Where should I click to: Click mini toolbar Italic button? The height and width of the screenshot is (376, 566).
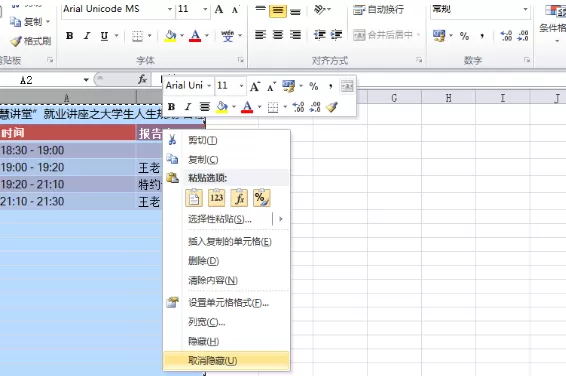coord(188,107)
